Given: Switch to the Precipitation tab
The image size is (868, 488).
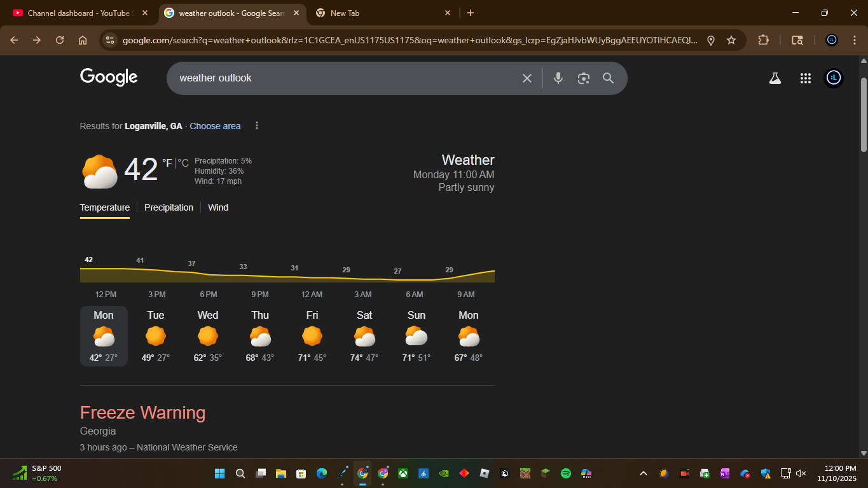Looking at the screenshot, I should coord(169,207).
